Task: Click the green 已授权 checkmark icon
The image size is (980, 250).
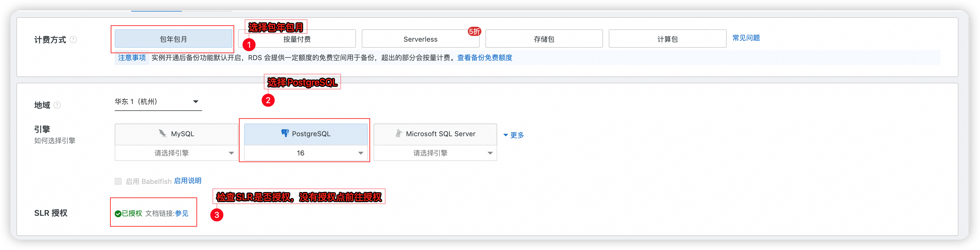Action: [x=118, y=214]
